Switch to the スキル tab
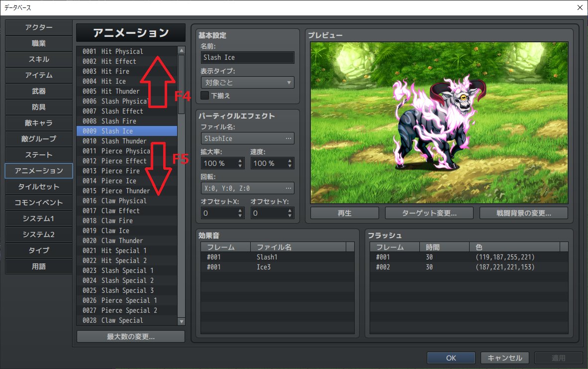This screenshot has height=369, width=588. pyautogui.click(x=38, y=59)
